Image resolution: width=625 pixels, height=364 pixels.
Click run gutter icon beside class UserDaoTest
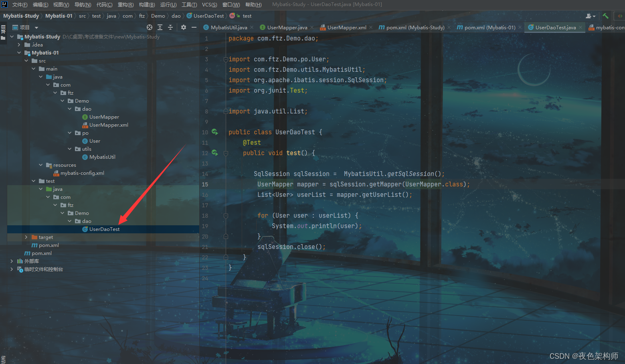click(215, 132)
